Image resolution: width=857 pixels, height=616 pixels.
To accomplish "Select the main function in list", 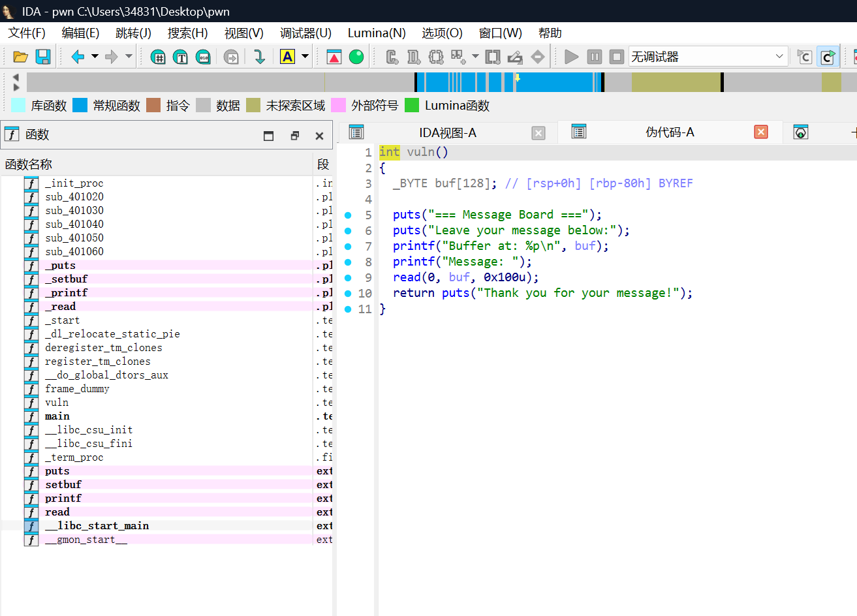I will coord(57,416).
